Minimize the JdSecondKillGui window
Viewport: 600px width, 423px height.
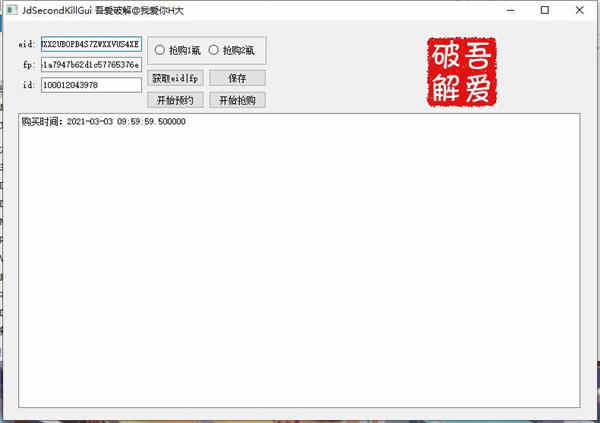pos(509,10)
